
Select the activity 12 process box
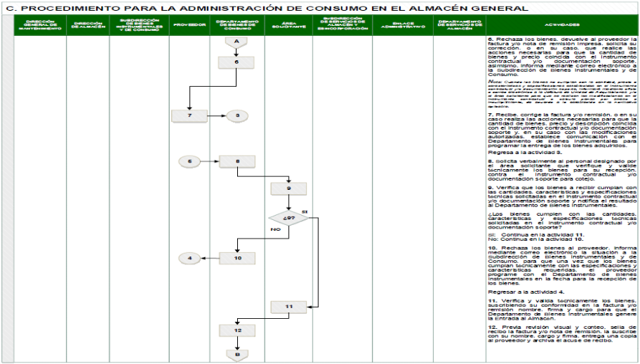click(x=236, y=331)
